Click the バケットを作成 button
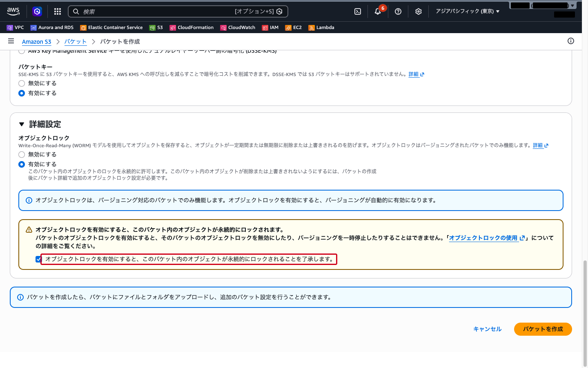588x368 pixels. point(543,329)
